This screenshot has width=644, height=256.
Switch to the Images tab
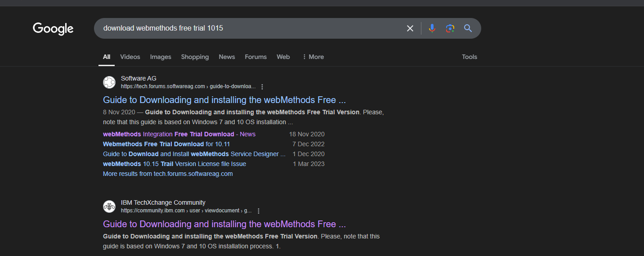[x=161, y=57]
